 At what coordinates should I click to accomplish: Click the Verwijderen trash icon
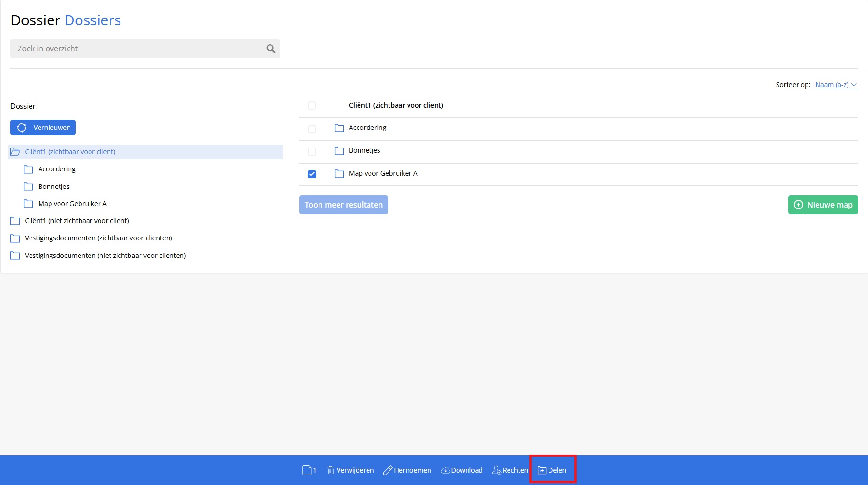pyautogui.click(x=330, y=470)
